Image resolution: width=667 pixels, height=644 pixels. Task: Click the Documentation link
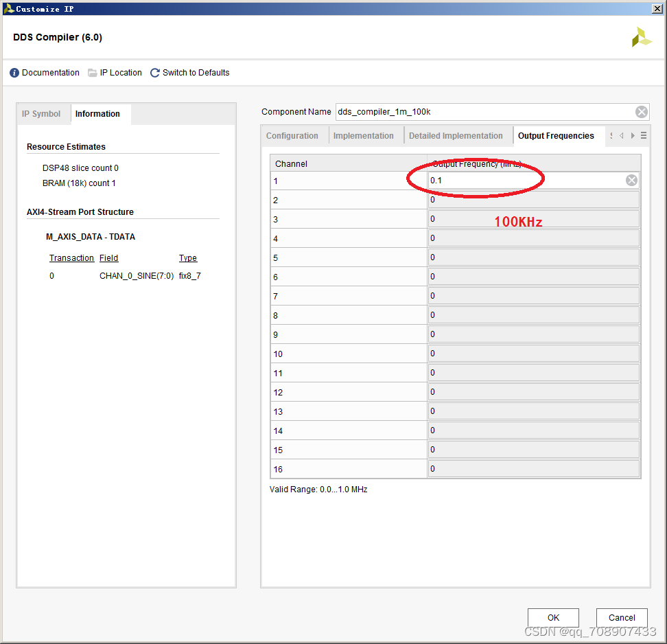[x=51, y=73]
